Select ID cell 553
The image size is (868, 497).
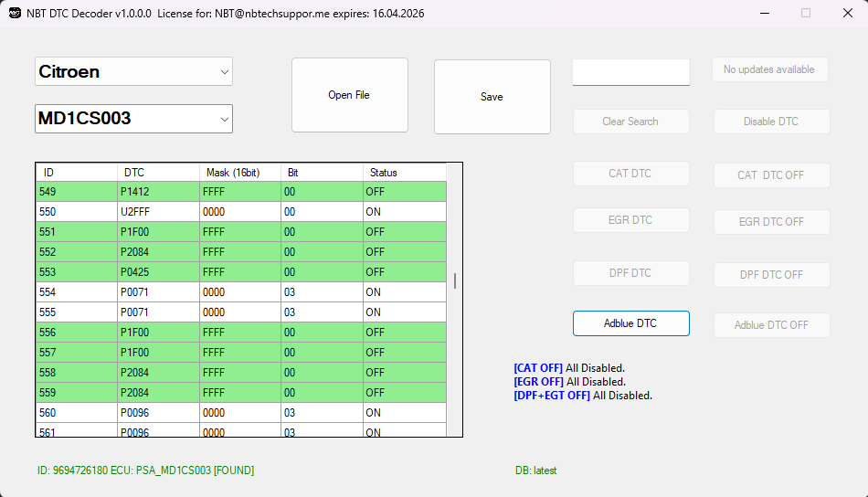click(77, 271)
